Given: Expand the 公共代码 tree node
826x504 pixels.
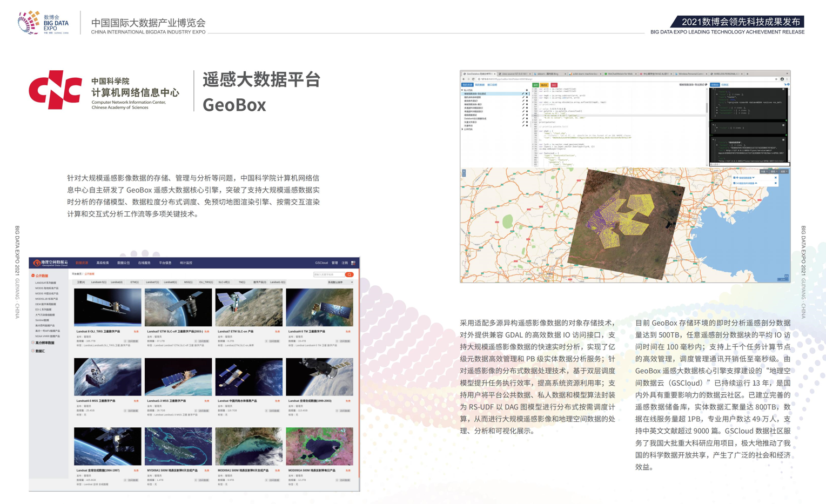Looking at the screenshot, I should [x=462, y=130].
